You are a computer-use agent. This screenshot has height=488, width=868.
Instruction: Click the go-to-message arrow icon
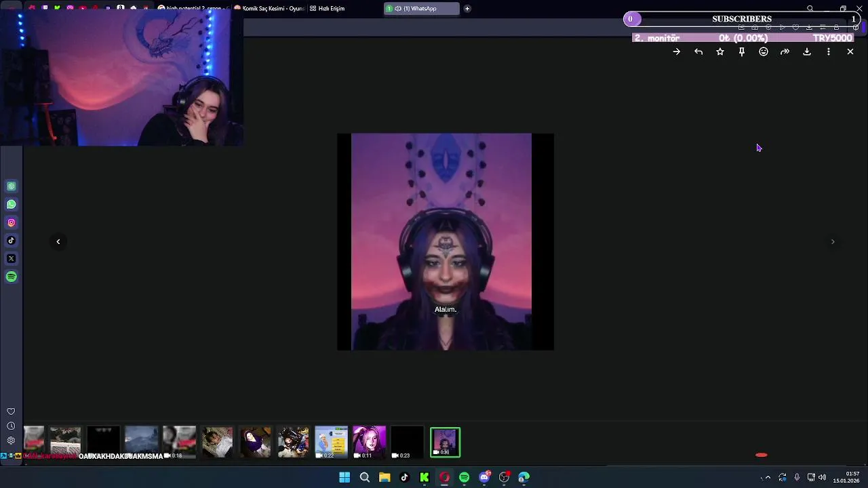pos(676,52)
